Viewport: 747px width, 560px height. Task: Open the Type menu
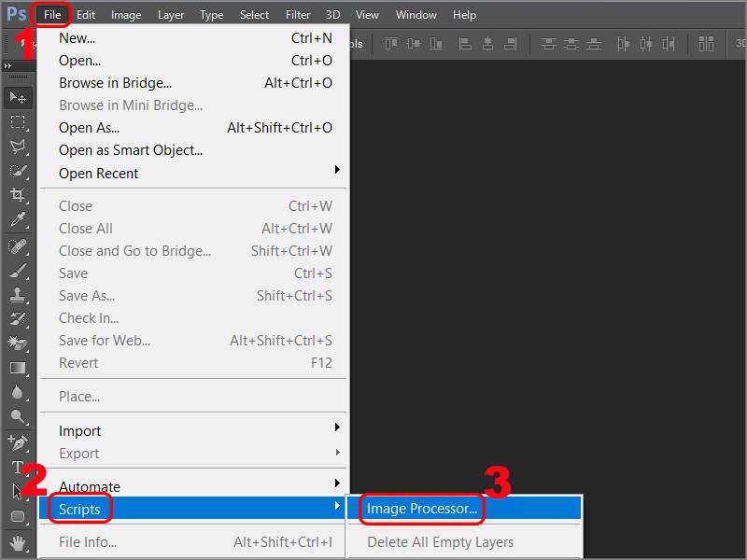click(212, 15)
